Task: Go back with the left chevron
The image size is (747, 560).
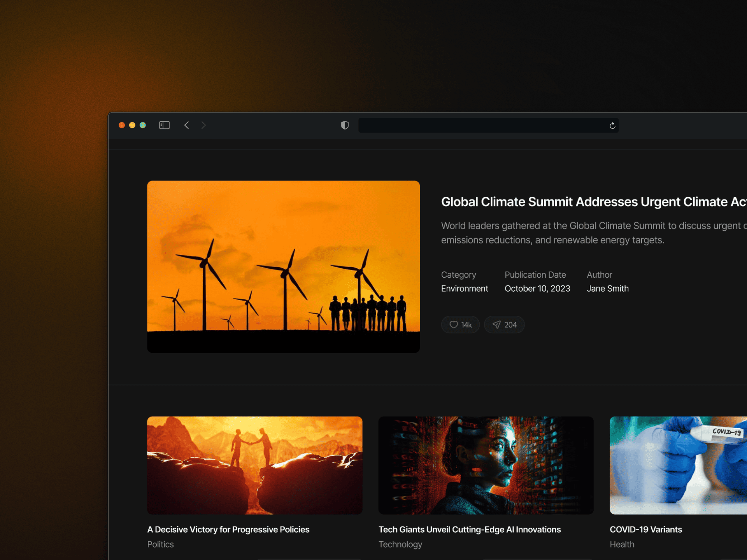Action: click(x=187, y=125)
